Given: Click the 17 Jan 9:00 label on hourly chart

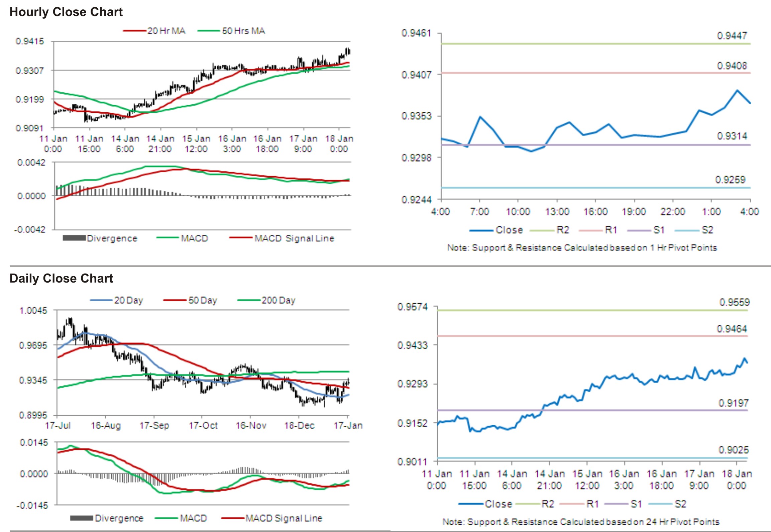Looking at the screenshot, I should [x=303, y=144].
